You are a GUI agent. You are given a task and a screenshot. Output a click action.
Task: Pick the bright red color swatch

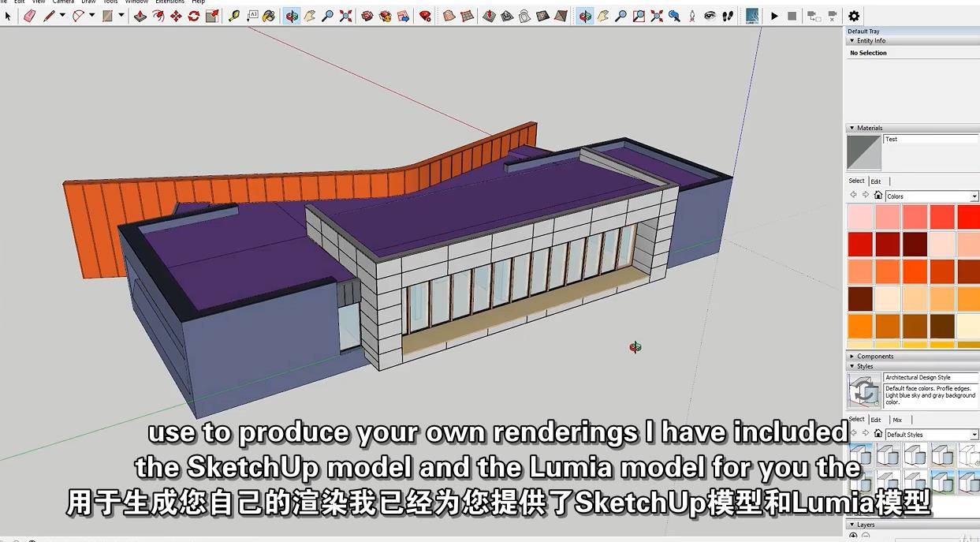pos(969,217)
